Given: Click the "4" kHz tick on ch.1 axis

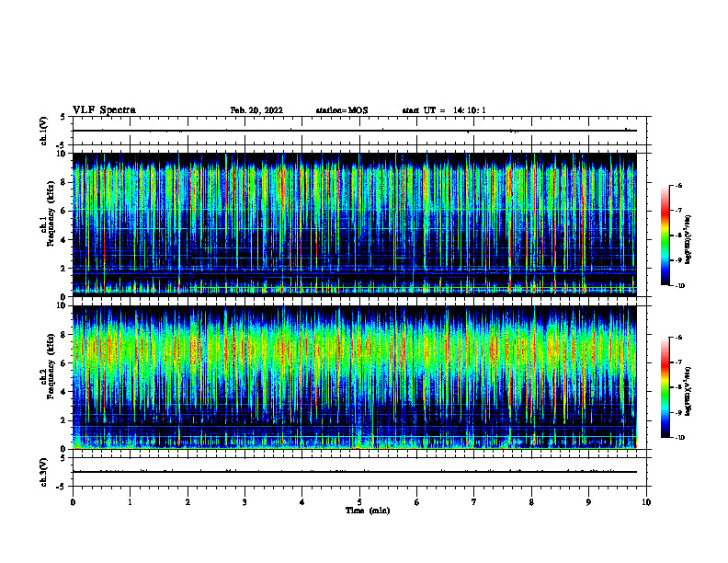Looking at the screenshot, I should [x=64, y=240].
